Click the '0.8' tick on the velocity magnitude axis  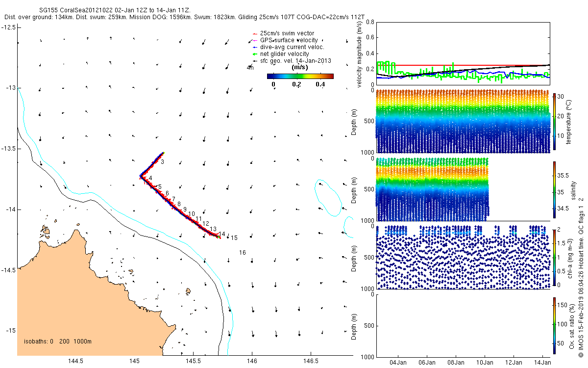[370, 22]
